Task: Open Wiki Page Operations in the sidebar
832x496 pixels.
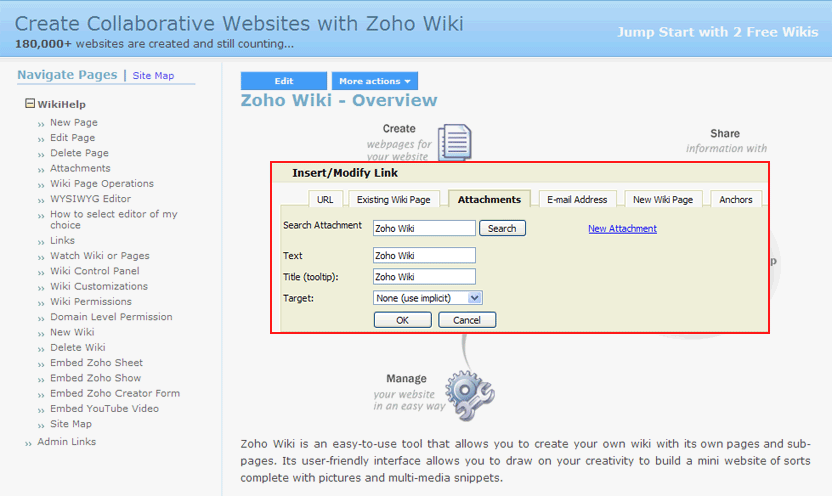Action: click(102, 184)
